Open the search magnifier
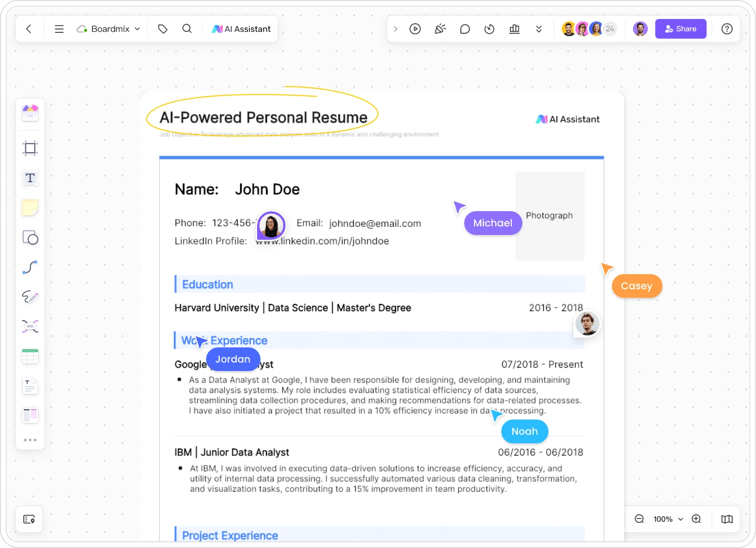The height and width of the screenshot is (548, 756). pyautogui.click(x=187, y=29)
